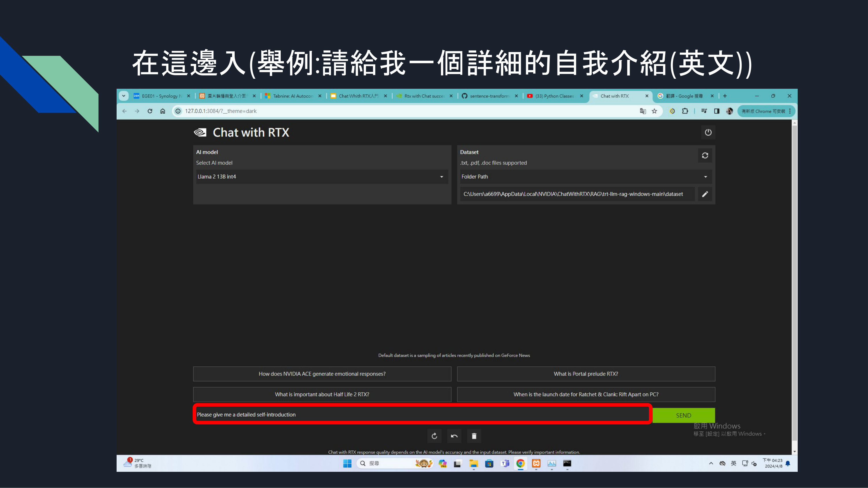Reload the page in Chrome
This screenshot has height=488, width=868.
(x=150, y=111)
